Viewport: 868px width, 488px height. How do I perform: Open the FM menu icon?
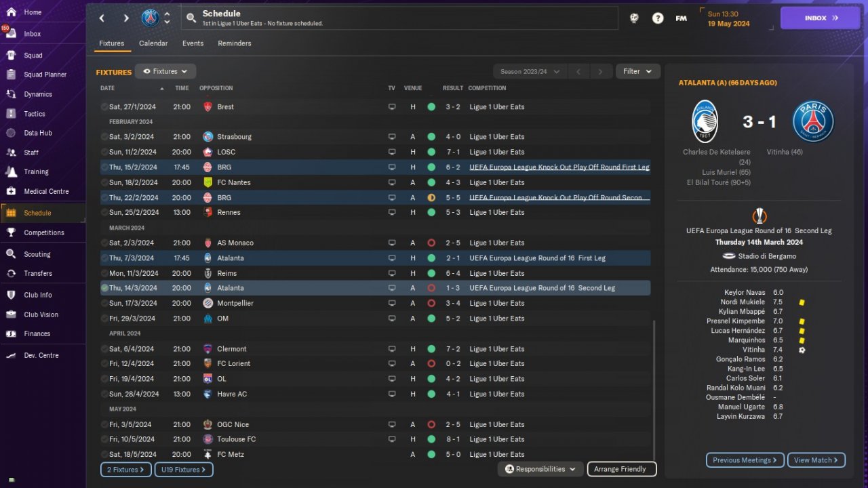682,18
